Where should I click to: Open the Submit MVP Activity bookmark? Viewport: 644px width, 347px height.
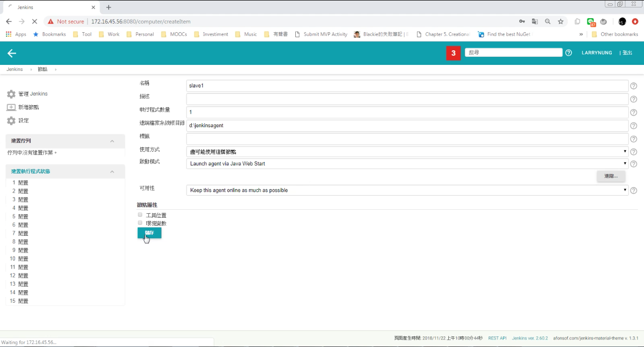321,34
